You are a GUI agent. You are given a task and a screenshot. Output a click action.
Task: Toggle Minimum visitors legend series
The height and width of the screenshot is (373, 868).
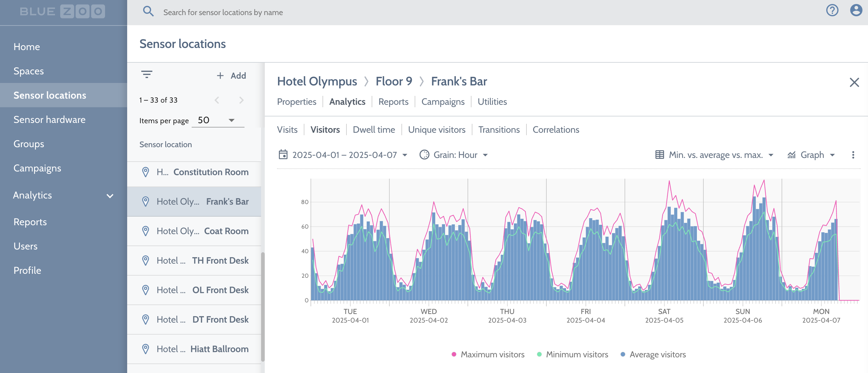pos(573,355)
